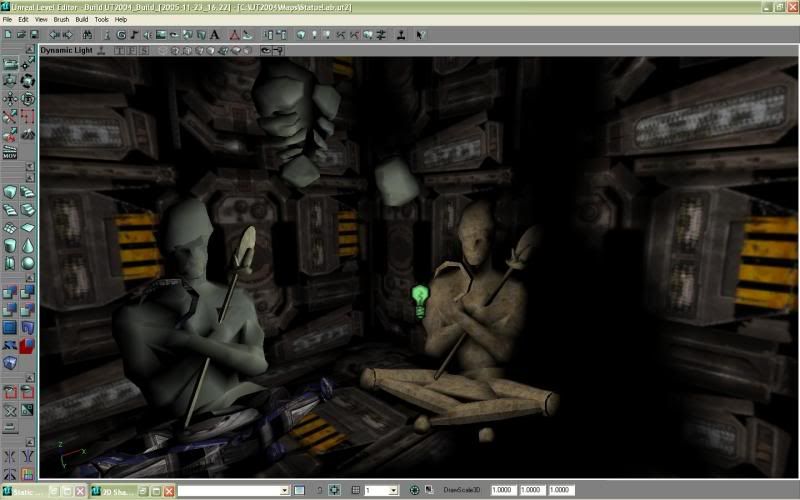Switch viewport to Top view T

pos(119,51)
